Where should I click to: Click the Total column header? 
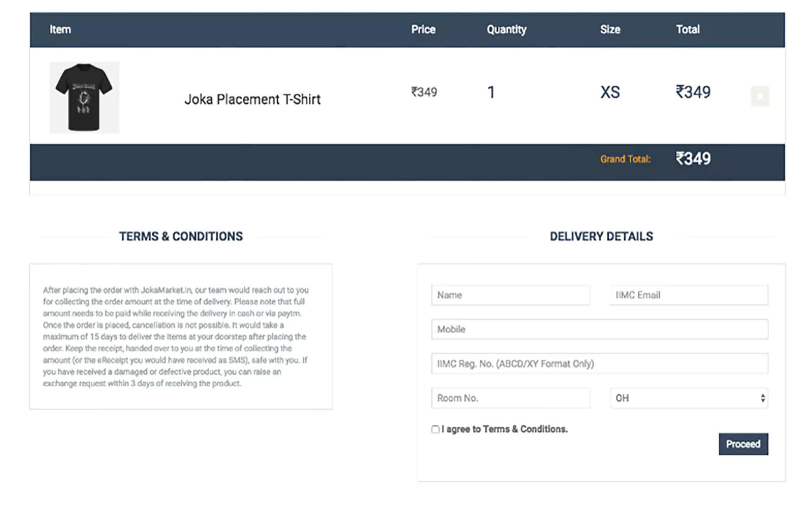[687, 29]
